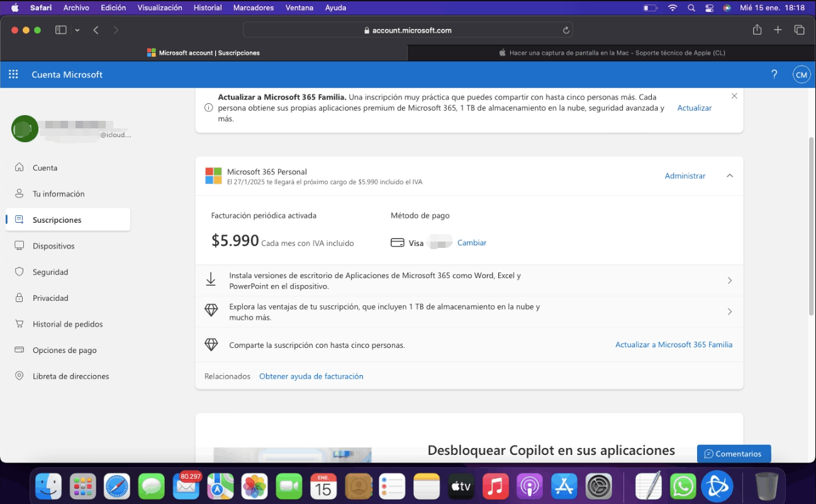Click the $5.990 price text
This screenshot has height=504, width=816.
click(235, 241)
